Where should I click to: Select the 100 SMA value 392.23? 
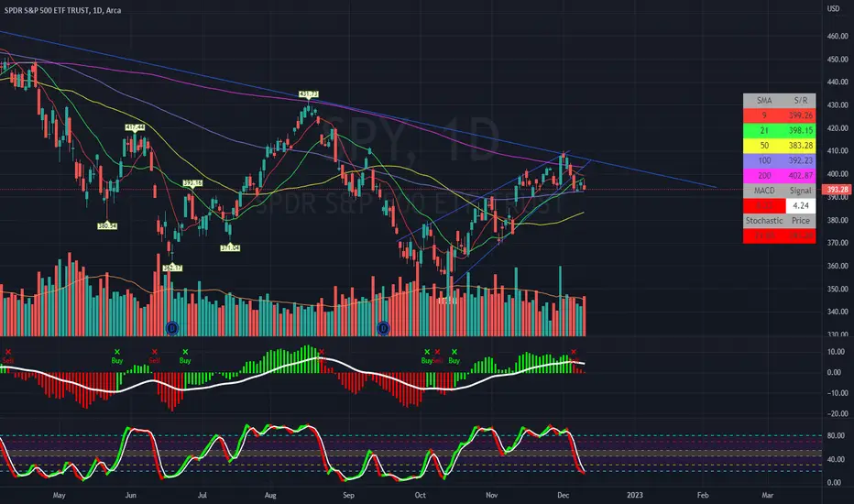pos(801,160)
